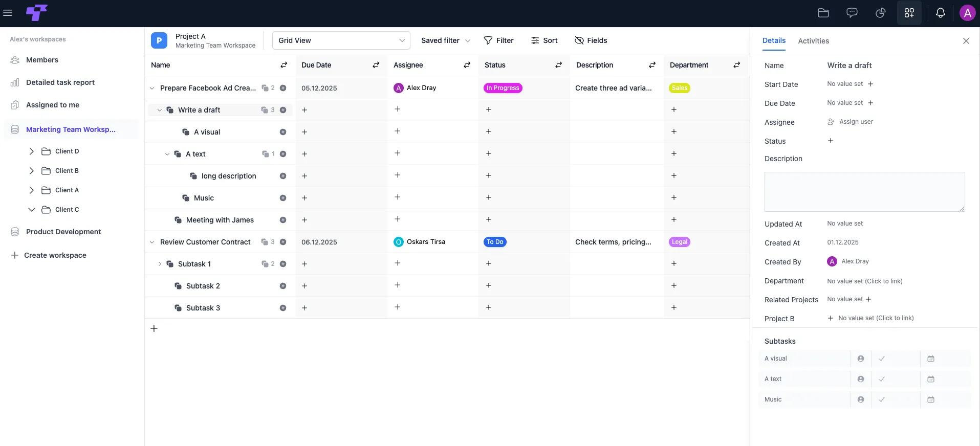Open the Project A avatar icon

pos(159,40)
